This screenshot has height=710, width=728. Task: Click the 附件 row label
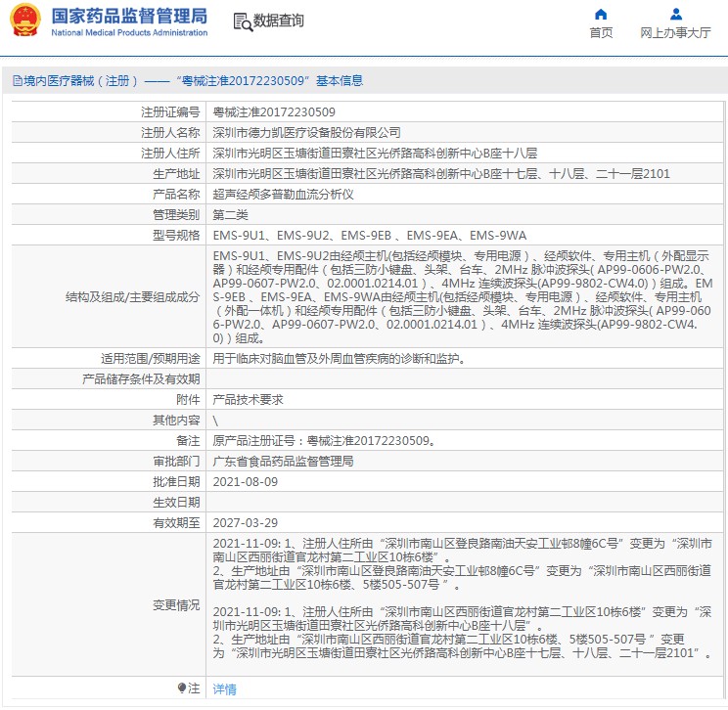[x=188, y=400]
